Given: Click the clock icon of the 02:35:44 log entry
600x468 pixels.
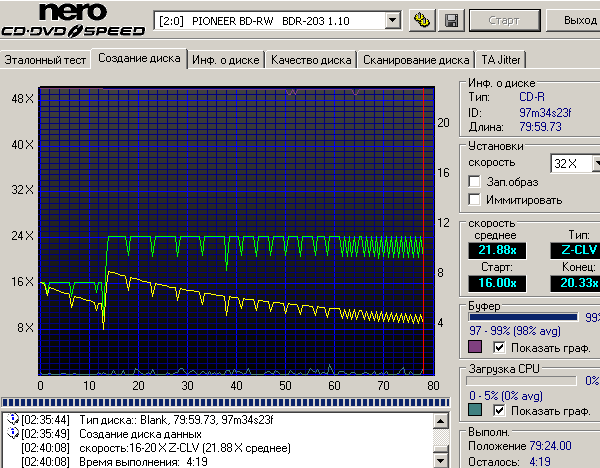Looking at the screenshot, I should coord(12,418).
